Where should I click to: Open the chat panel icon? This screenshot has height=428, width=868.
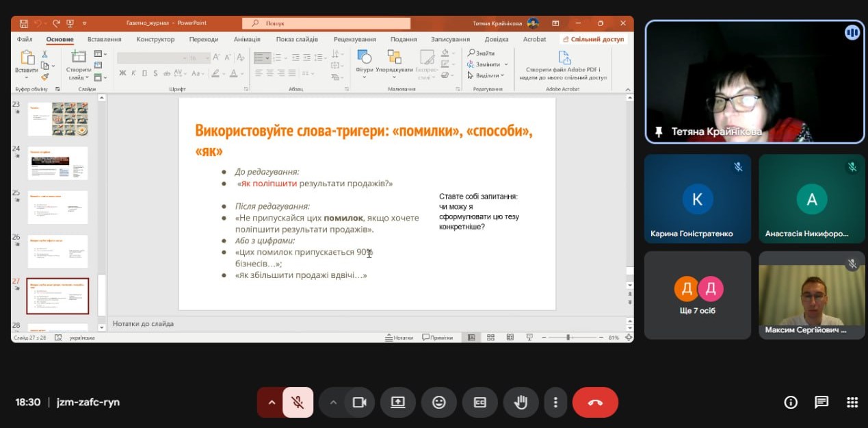pos(821,402)
